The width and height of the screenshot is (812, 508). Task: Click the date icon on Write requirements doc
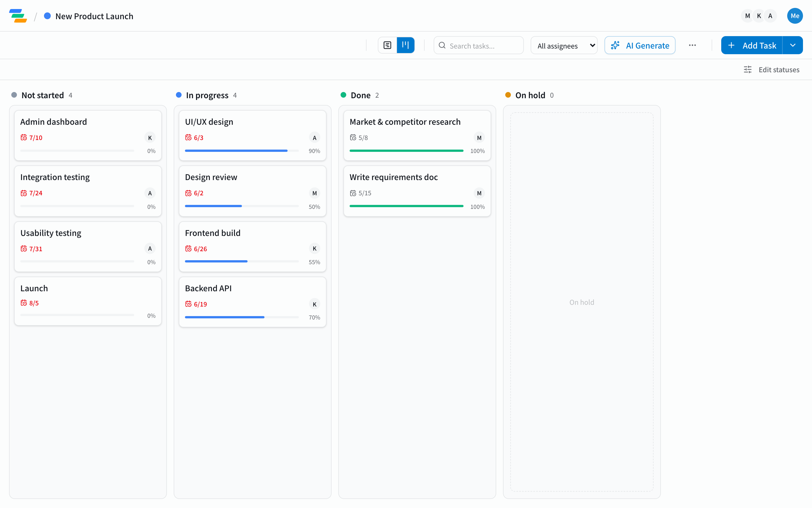353,193
